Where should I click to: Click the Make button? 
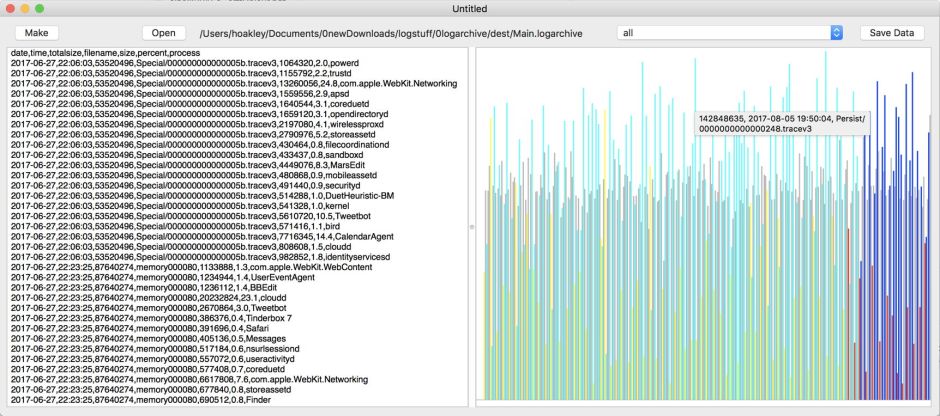[x=37, y=33]
